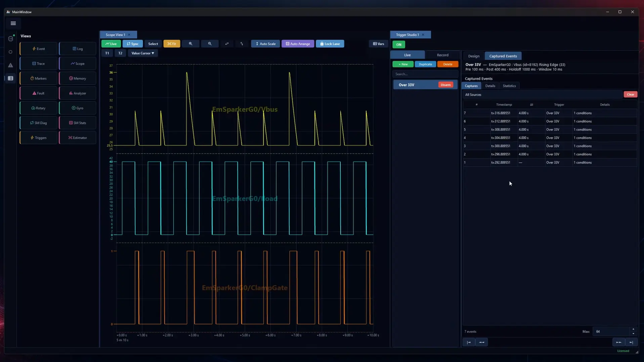The image size is (644, 362).
Task: Toggle the Trigger Studio ON switch
Action: 399,44
